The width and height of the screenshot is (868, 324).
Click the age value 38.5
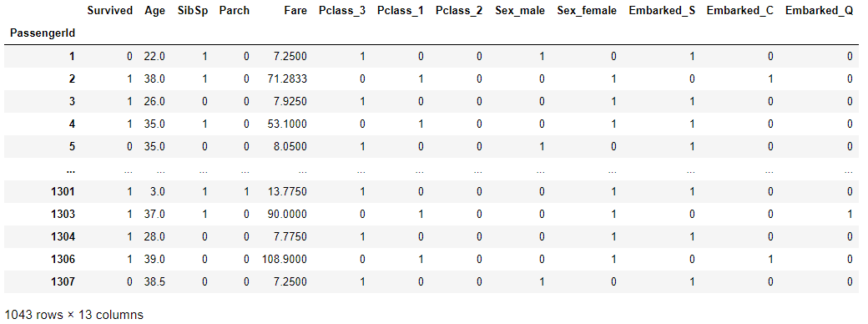click(x=155, y=282)
